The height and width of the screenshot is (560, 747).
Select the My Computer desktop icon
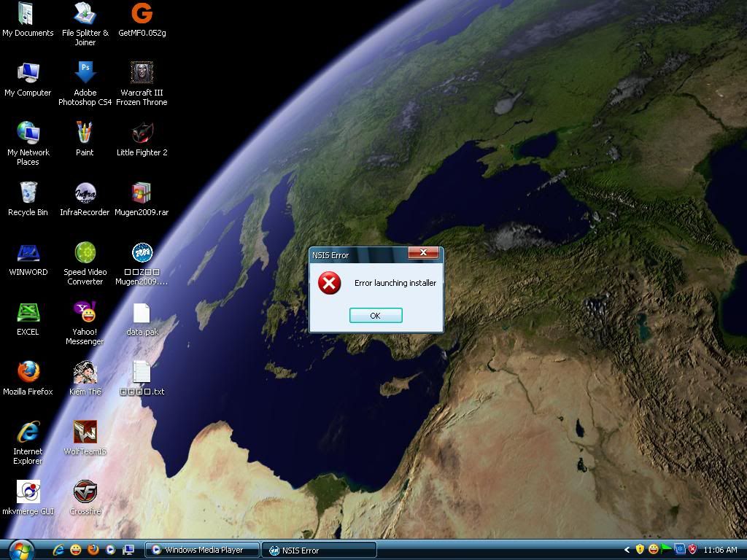28,79
